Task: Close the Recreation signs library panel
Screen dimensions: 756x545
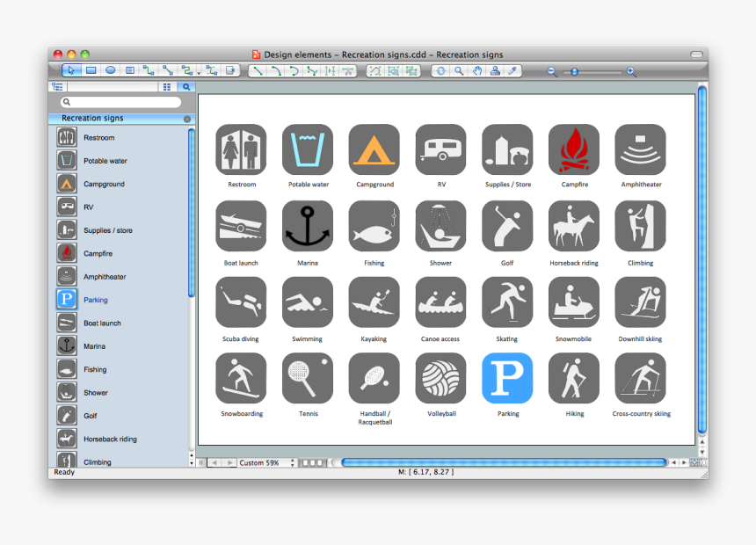Action: pyautogui.click(x=186, y=118)
